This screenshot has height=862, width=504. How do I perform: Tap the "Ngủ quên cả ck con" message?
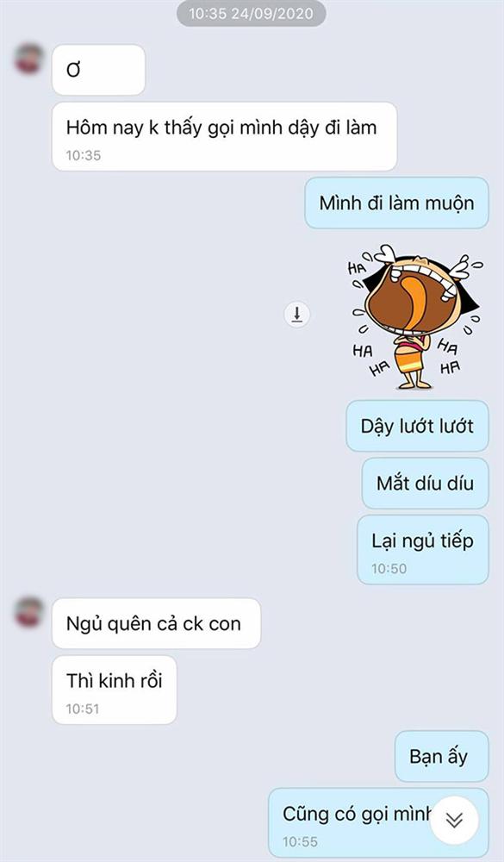pyautogui.click(x=156, y=623)
